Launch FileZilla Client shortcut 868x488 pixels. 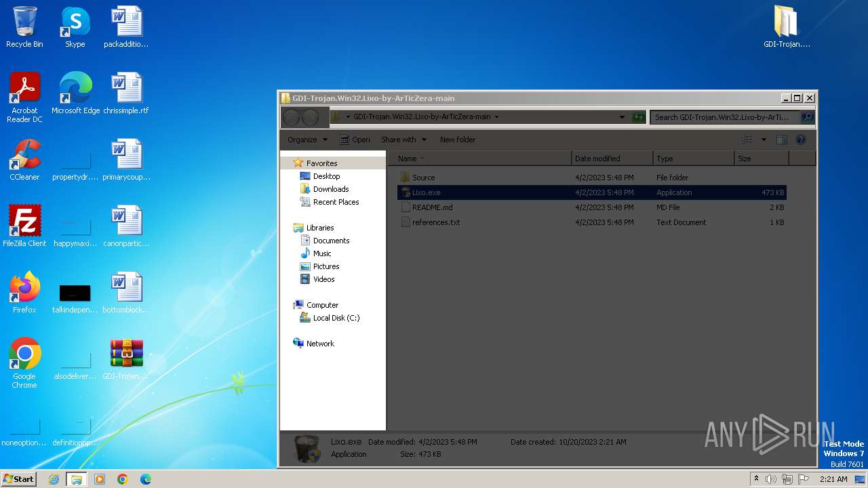pos(24,226)
